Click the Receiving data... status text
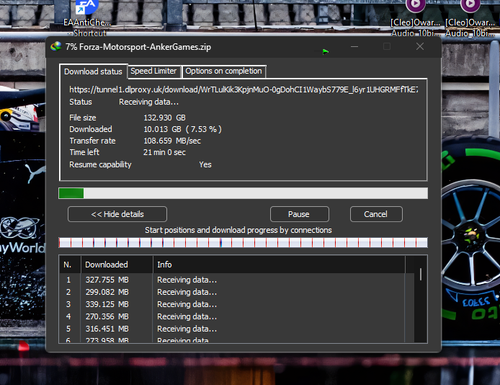This screenshot has height=385, width=500. pyautogui.click(x=149, y=102)
